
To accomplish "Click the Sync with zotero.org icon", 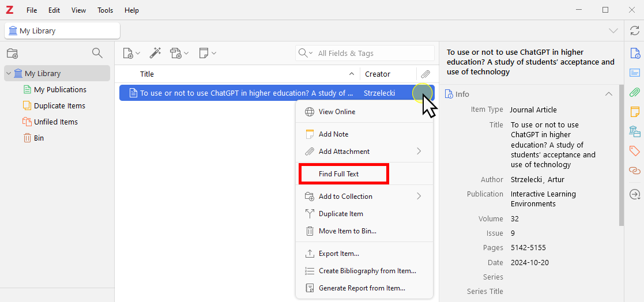I will tap(634, 31).
